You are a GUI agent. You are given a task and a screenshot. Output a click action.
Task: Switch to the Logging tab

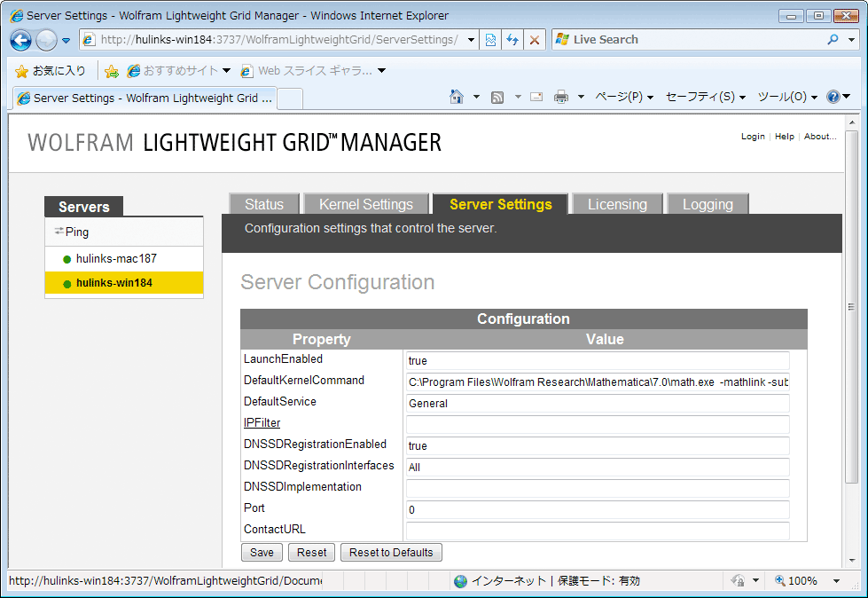(708, 204)
